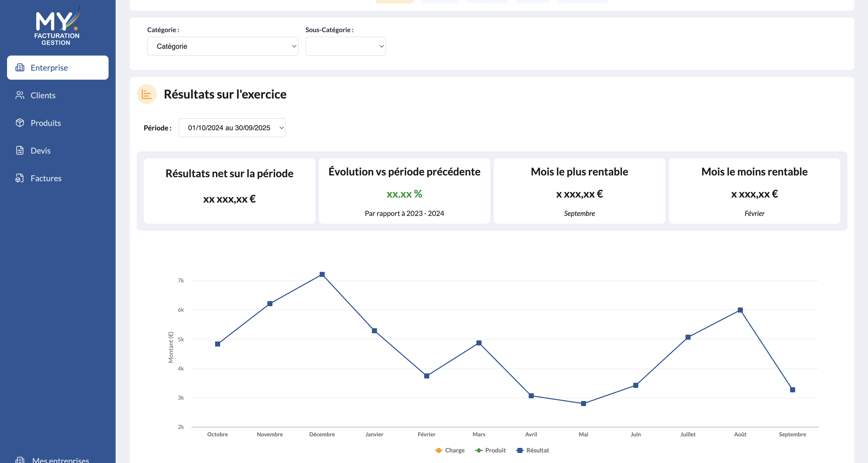Toggle the Charge series in the legend
The image size is (868, 463).
coord(450,450)
